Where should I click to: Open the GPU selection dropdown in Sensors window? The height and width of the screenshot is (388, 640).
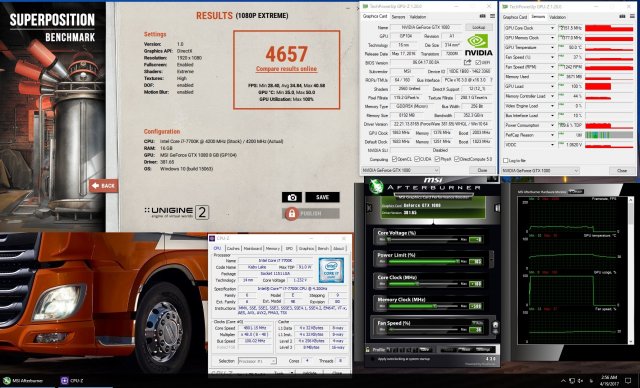point(540,171)
